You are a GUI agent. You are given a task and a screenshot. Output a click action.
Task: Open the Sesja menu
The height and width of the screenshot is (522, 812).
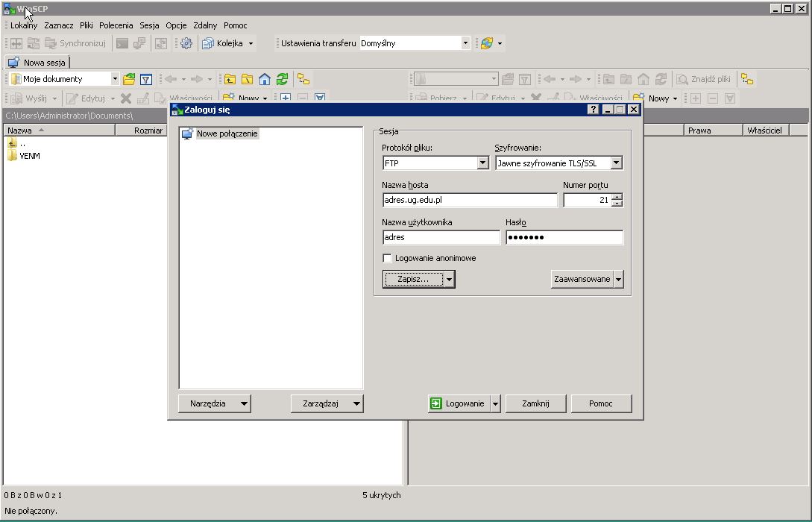pyautogui.click(x=149, y=25)
